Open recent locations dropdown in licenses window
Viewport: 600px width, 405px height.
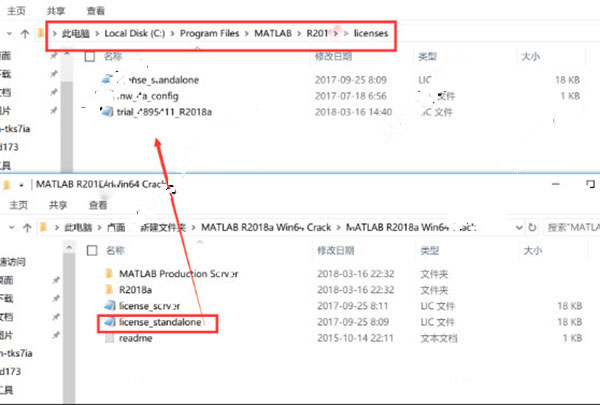(10, 34)
